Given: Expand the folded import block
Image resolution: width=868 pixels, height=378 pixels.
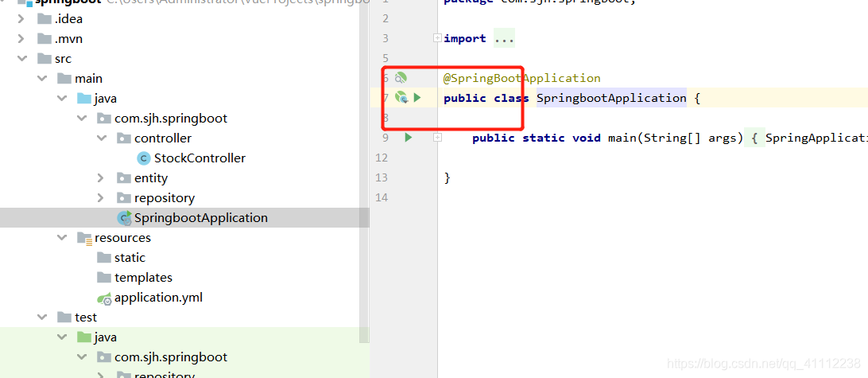Looking at the screenshot, I should click(437, 38).
